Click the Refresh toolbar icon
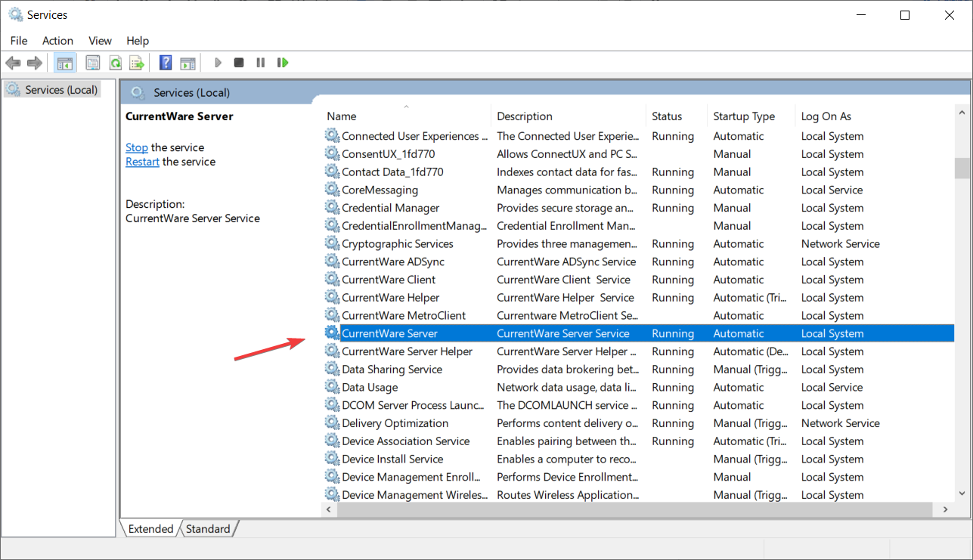This screenshot has width=973, height=560. [115, 63]
